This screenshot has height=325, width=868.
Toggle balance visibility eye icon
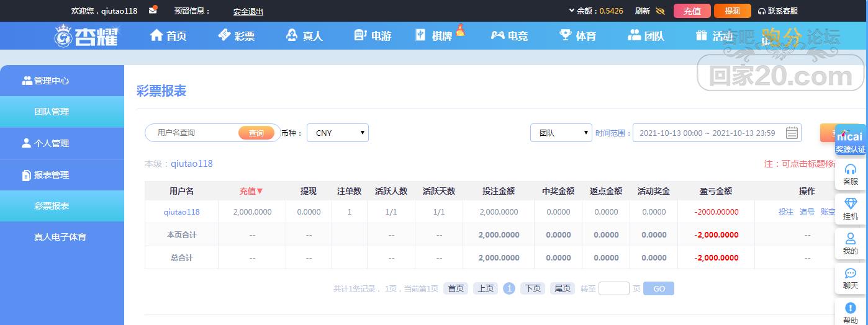tap(660, 11)
